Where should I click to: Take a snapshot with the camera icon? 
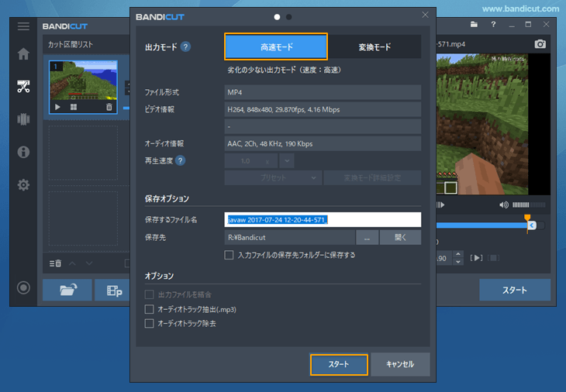point(540,44)
